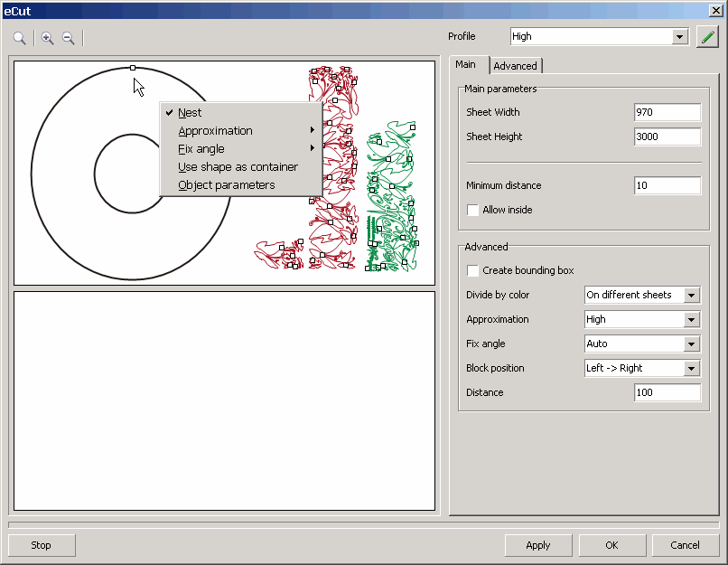Click the zoom in icon
This screenshot has height=565, width=728.
pos(47,38)
